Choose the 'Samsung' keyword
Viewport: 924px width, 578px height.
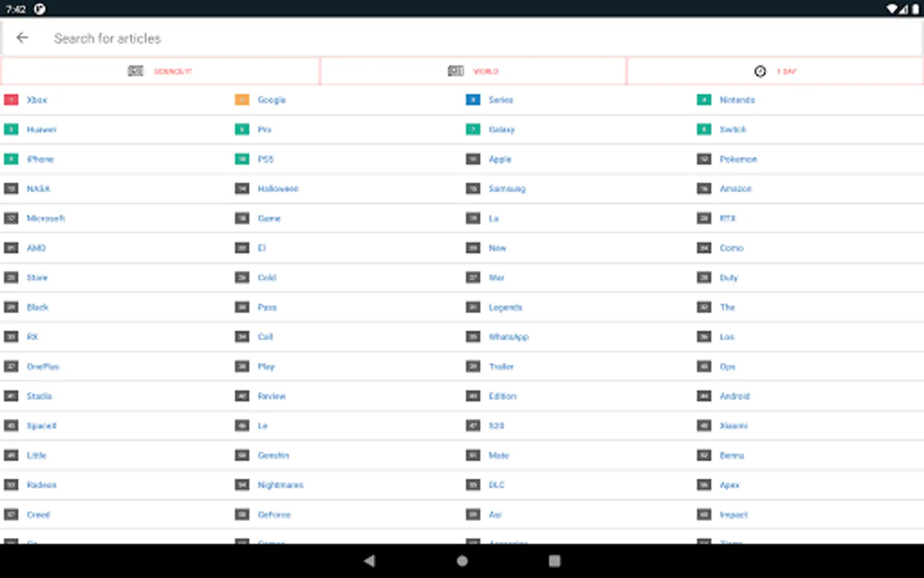(507, 188)
